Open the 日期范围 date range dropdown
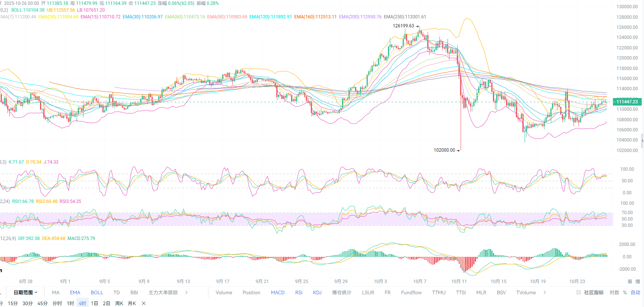Image resolution: width=644 pixels, height=307 pixels. click(25, 292)
